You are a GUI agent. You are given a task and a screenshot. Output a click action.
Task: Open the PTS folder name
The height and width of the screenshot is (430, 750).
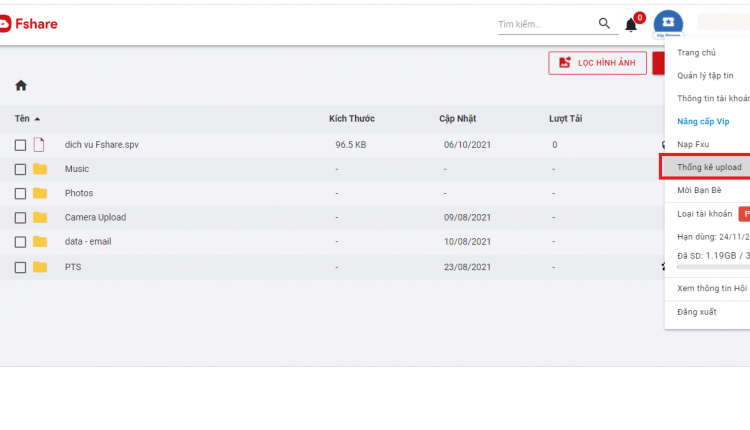coord(73,267)
